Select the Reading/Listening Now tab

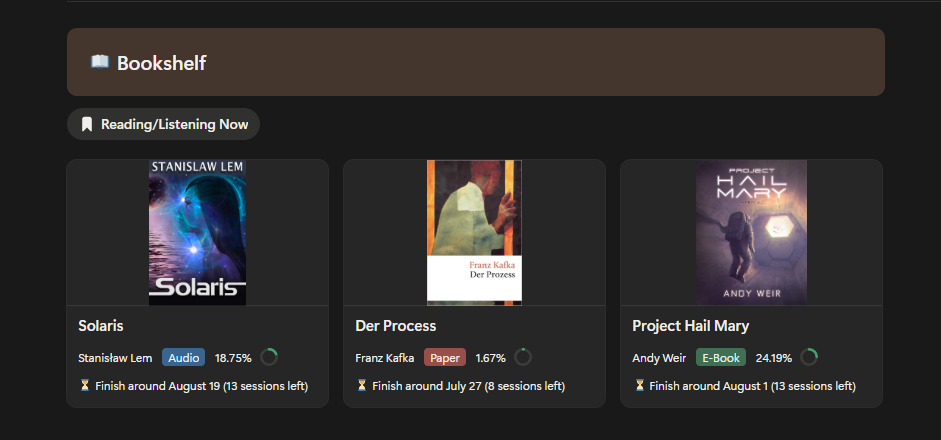click(163, 124)
